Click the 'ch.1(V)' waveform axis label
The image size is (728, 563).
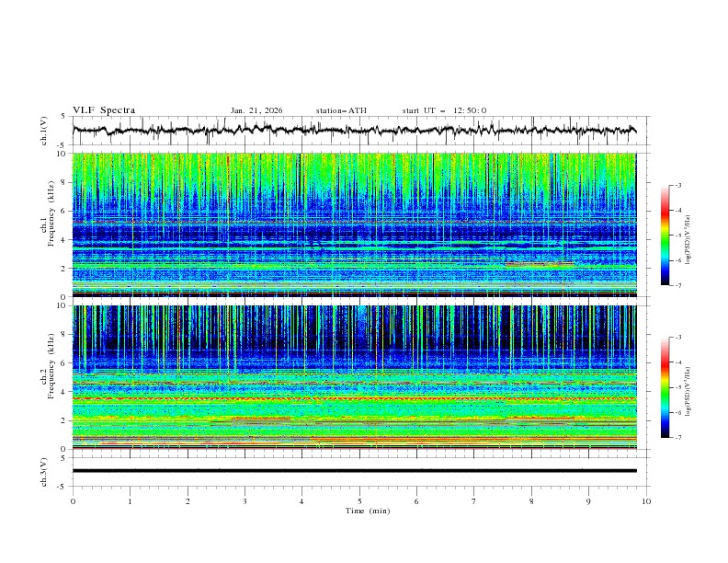44,131
